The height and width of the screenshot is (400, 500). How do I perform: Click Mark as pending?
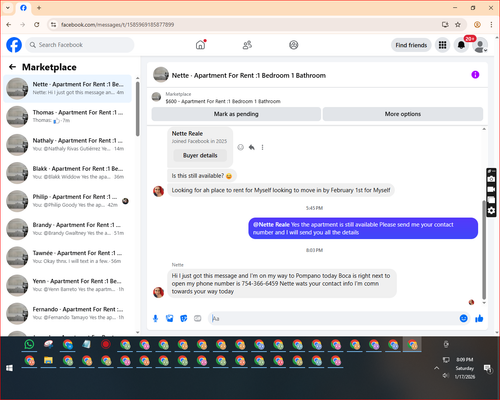236,114
